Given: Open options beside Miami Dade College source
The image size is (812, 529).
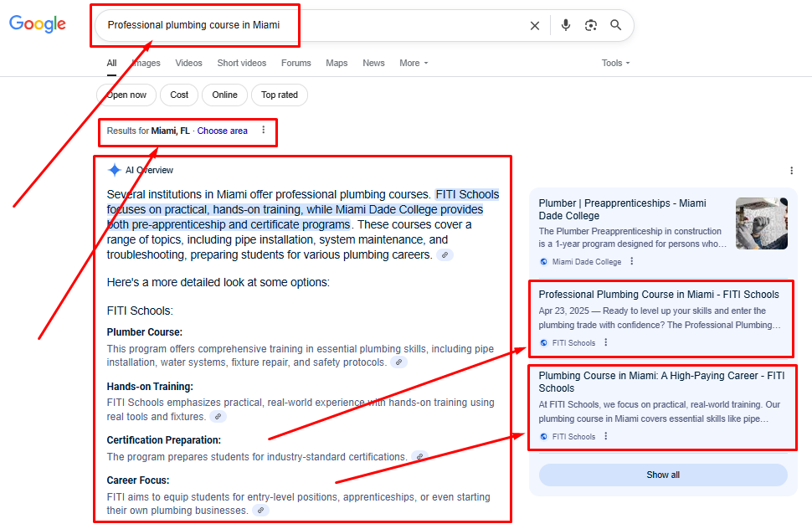Looking at the screenshot, I should [632, 261].
